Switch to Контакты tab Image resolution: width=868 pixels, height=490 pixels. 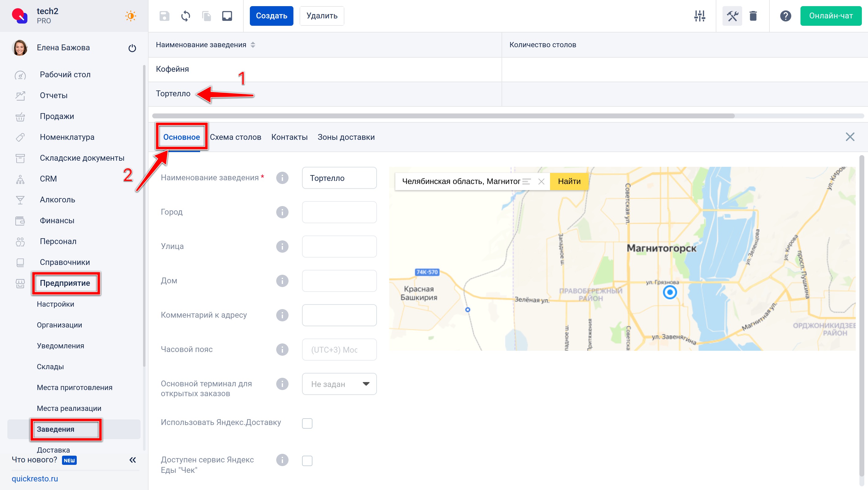[289, 137]
